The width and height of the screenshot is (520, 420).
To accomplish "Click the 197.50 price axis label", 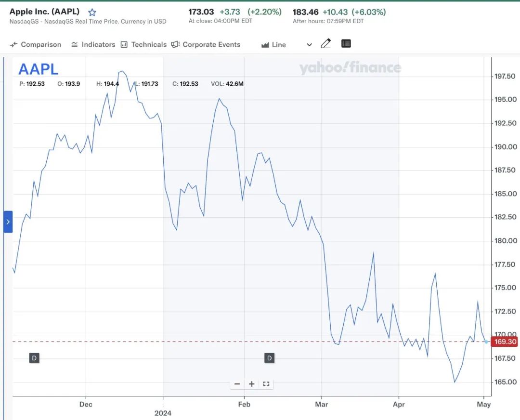I will click(505, 76).
